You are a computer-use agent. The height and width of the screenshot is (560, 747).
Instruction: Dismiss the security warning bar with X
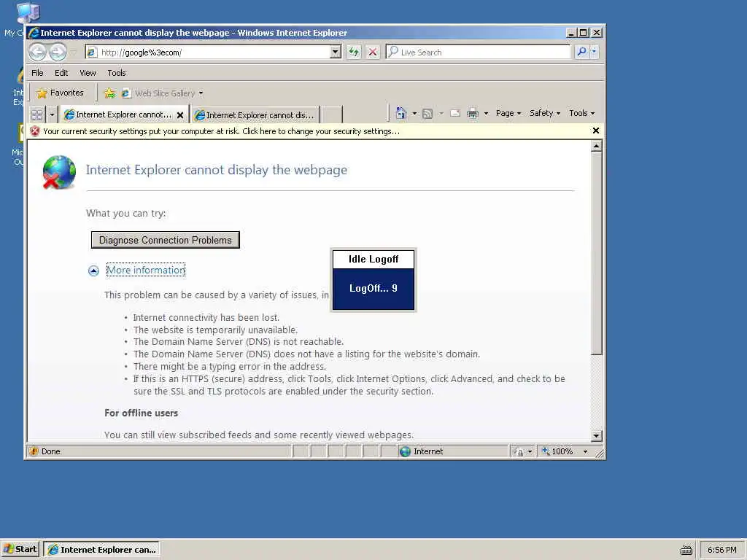click(x=595, y=131)
